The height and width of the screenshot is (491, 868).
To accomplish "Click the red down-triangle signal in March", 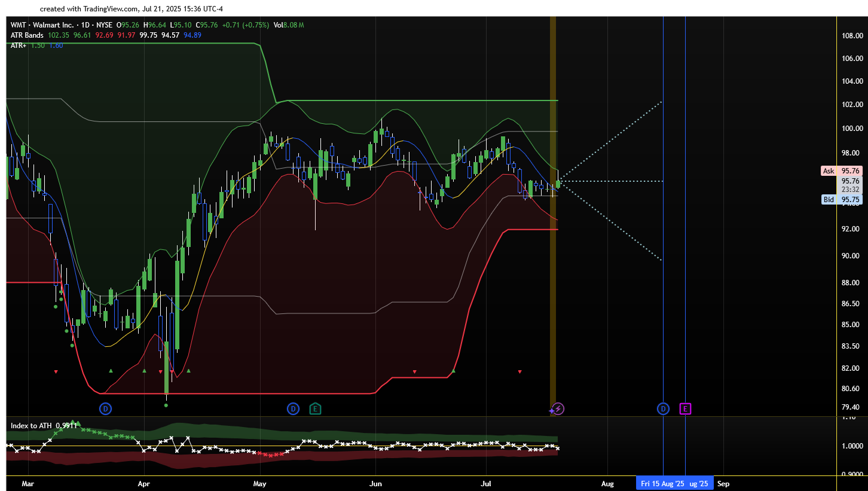I will (x=56, y=371).
